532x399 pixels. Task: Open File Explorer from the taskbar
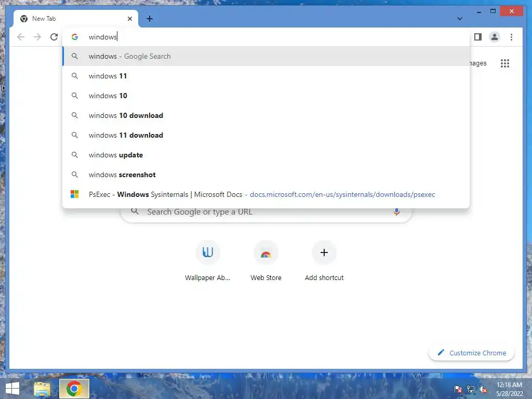coord(43,389)
